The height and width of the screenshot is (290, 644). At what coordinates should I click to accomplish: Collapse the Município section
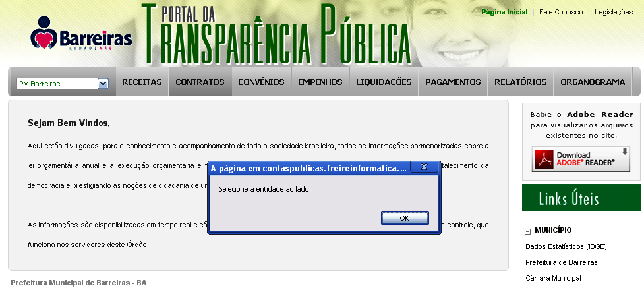528,231
